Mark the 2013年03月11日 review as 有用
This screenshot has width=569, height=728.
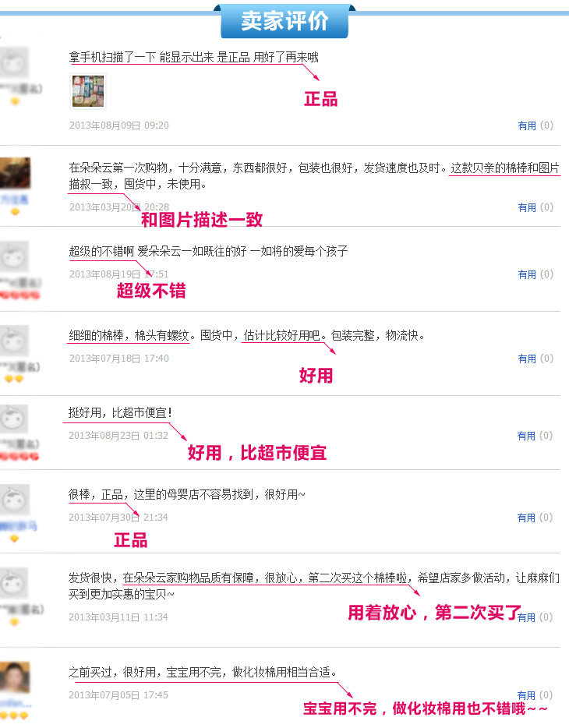[x=526, y=617]
